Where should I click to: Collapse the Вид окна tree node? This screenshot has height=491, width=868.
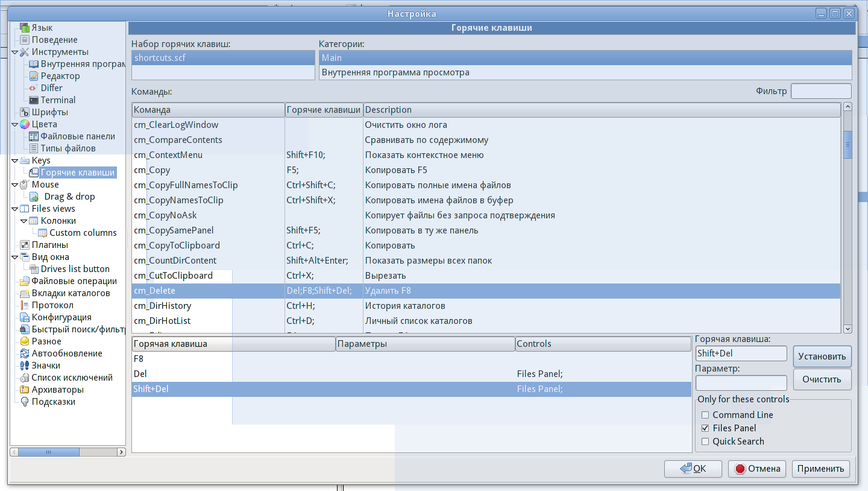(x=15, y=258)
